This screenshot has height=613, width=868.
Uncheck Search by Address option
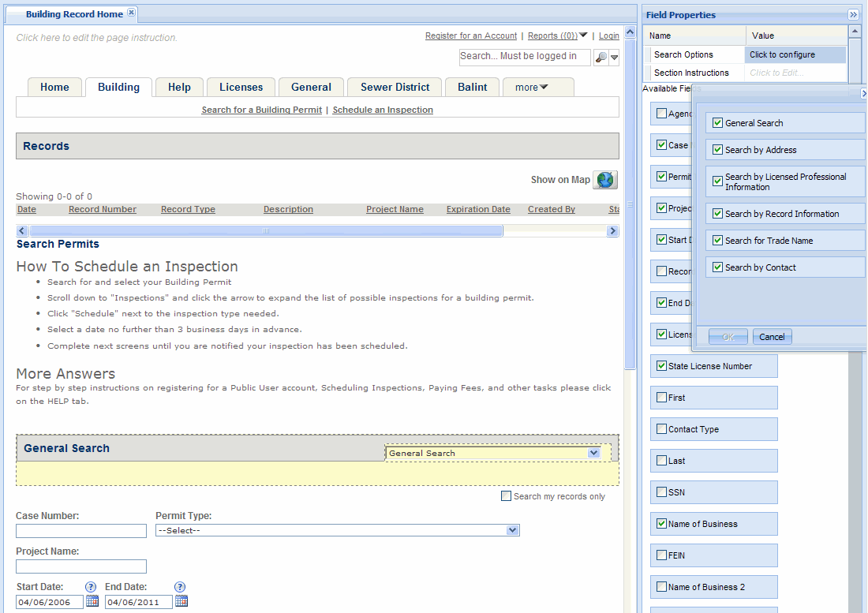pos(717,150)
